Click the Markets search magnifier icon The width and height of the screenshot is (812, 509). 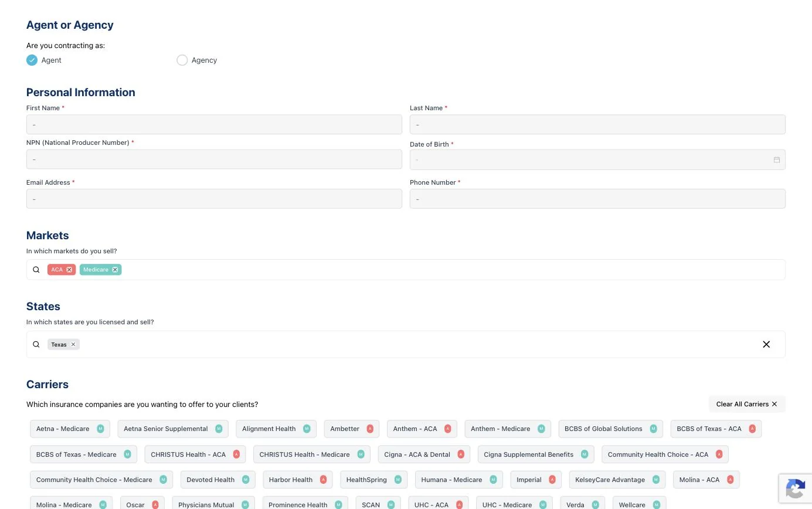pyautogui.click(x=36, y=270)
